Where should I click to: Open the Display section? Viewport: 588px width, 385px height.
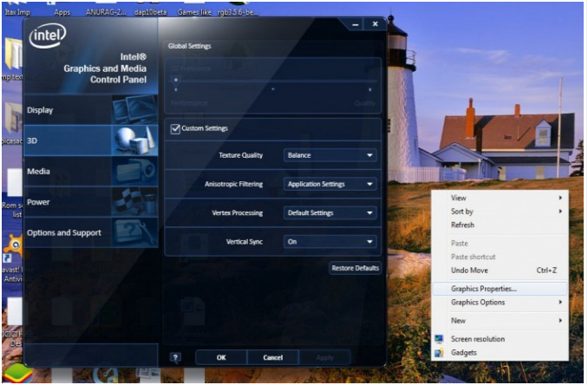(90, 110)
